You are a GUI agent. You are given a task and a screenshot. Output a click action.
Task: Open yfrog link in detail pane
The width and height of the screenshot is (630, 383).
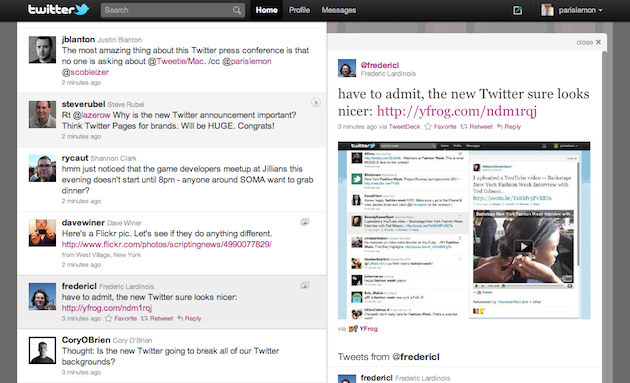(x=457, y=111)
